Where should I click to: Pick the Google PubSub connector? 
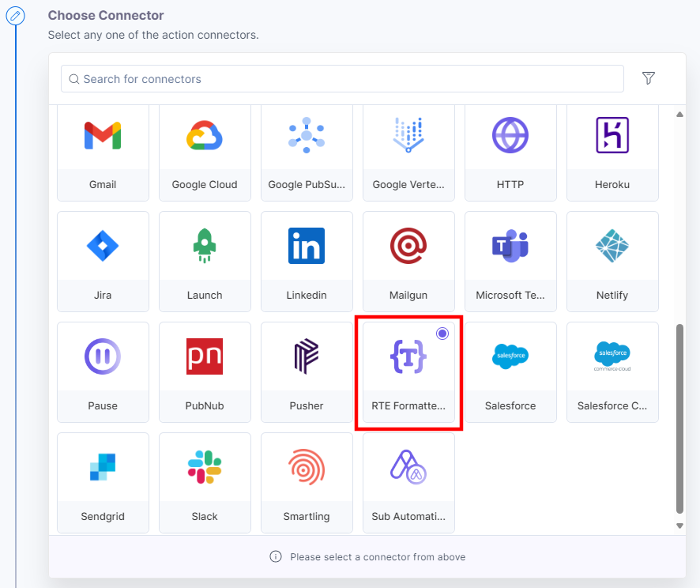pyautogui.click(x=307, y=153)
